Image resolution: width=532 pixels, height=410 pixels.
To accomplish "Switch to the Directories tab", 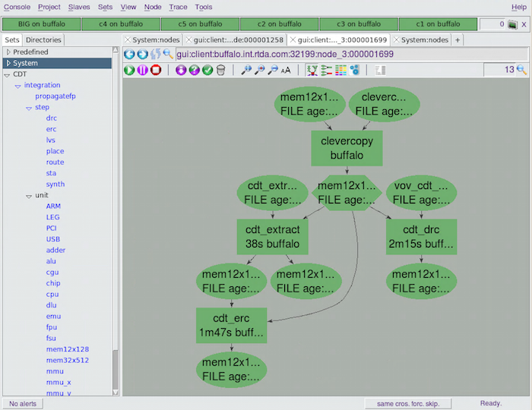I will [x=43, y=40].
